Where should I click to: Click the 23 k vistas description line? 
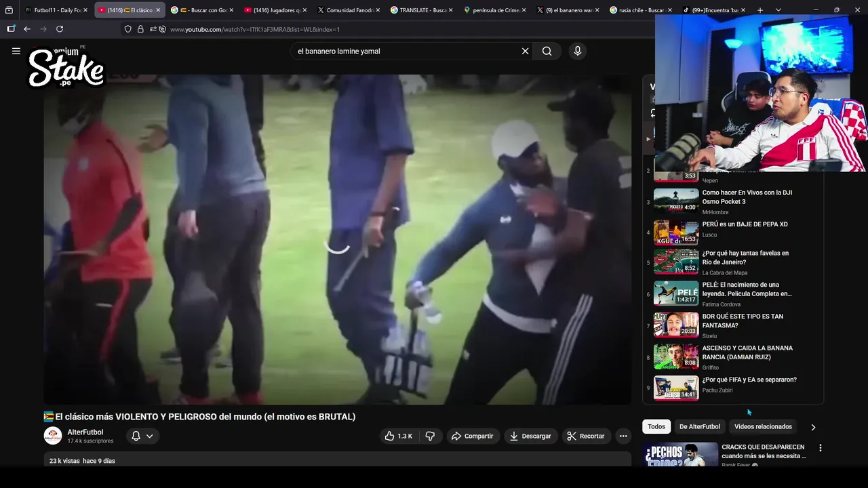[82, 461]
